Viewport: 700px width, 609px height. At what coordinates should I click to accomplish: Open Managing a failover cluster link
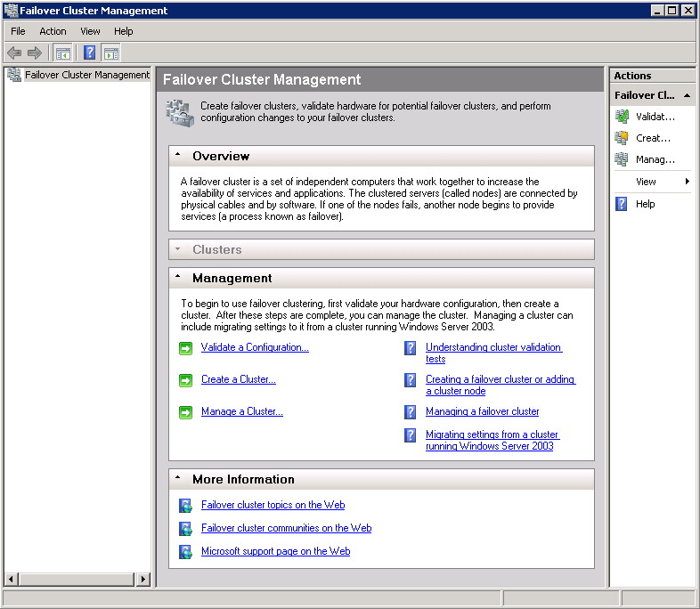[482, 412]
